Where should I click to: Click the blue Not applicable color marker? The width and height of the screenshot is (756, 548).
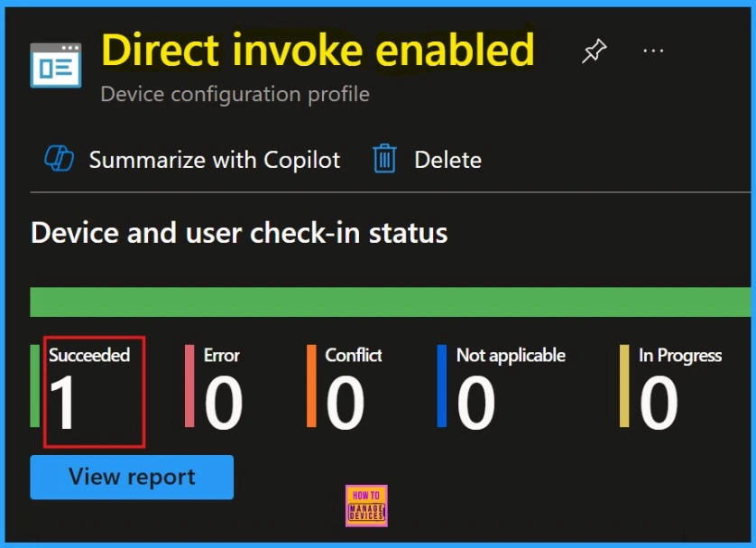442,385
